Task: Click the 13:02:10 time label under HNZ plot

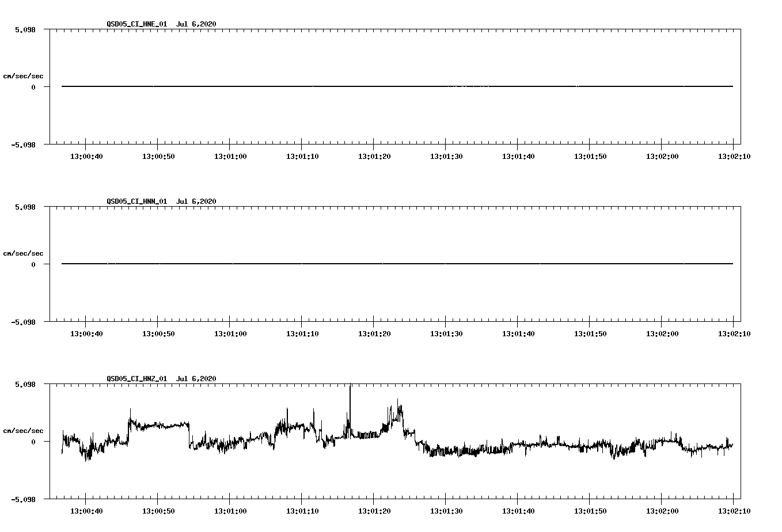Action: point(734,511)
